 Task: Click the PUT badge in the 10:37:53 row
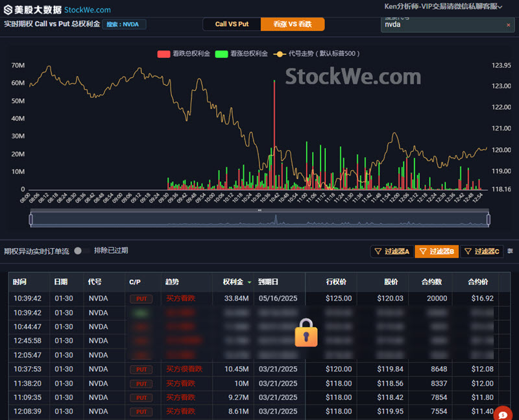tap(141, 369)
